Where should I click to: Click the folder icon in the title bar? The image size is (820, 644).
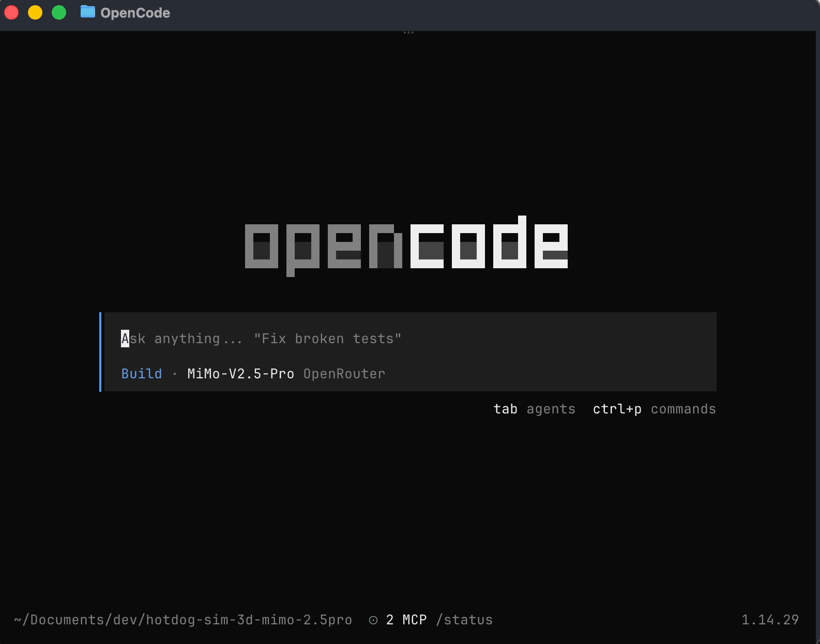(x=87, y=12)
